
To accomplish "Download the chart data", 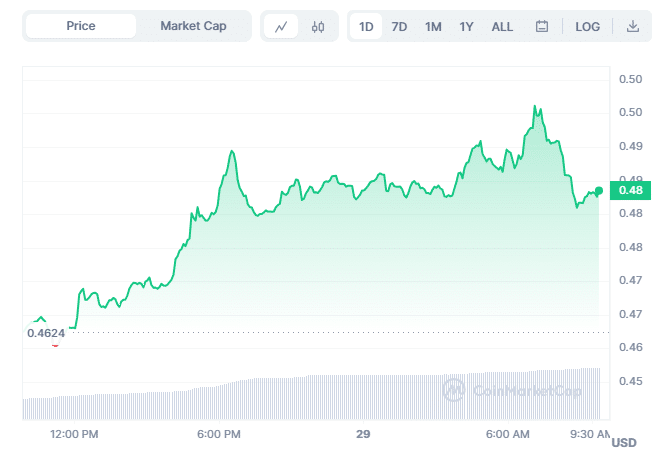I will click(633, 26).
